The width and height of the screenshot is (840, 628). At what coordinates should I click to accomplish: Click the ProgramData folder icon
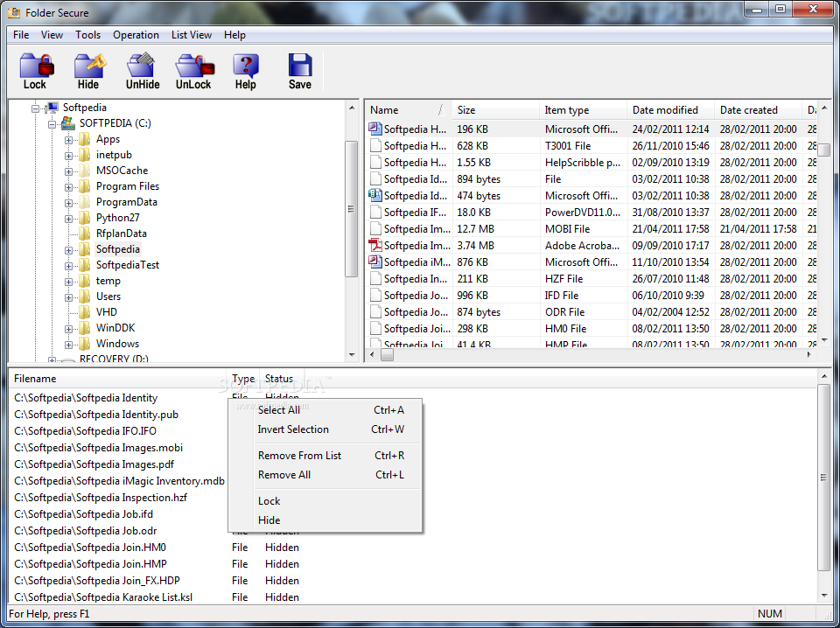85,202
